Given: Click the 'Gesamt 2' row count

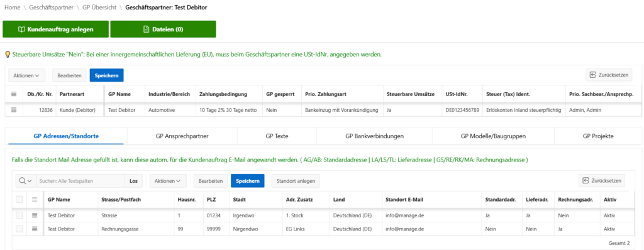Looking at the screenshot, I should coord(619,243).
